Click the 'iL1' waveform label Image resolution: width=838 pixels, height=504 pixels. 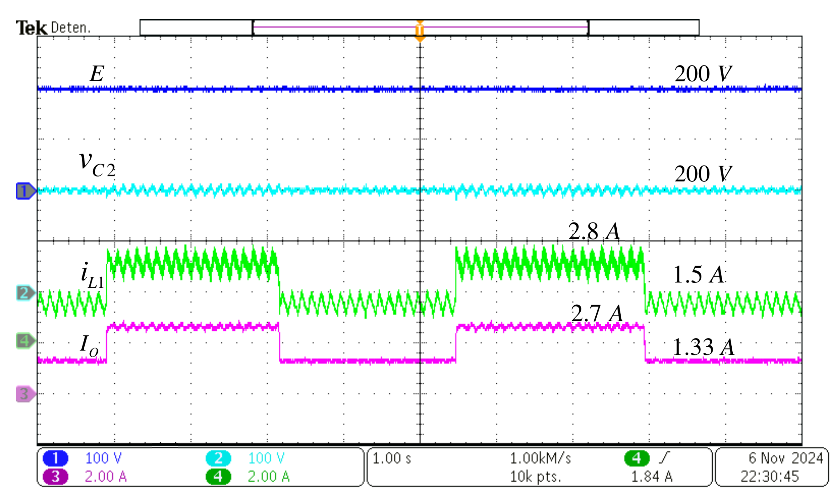point(92,276)
